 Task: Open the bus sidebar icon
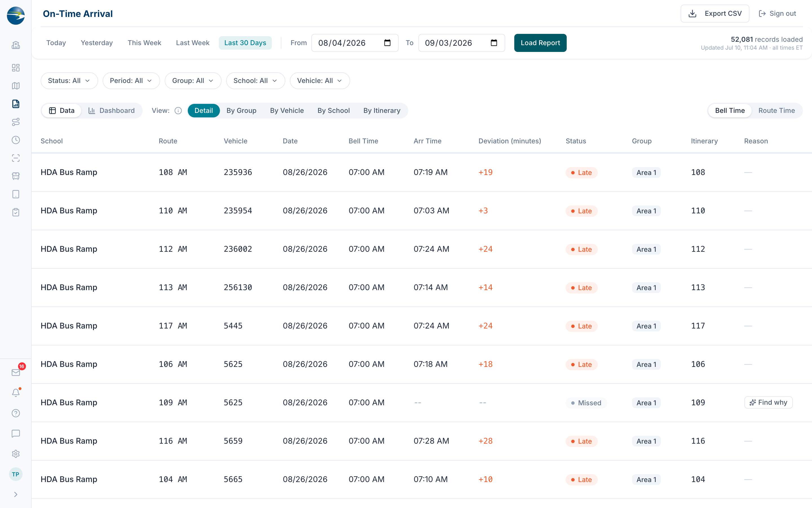[16, 176]
